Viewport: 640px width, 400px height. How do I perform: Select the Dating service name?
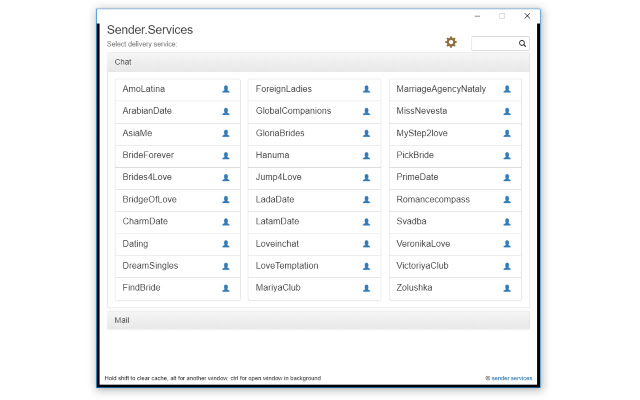pyautogui.click(x=135, y=244)
